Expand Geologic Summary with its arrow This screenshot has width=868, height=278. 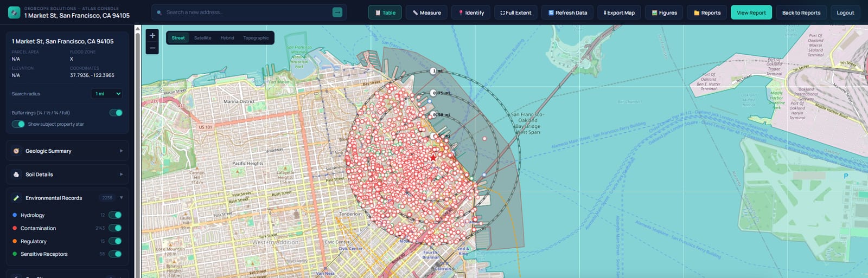pos(121,151)
